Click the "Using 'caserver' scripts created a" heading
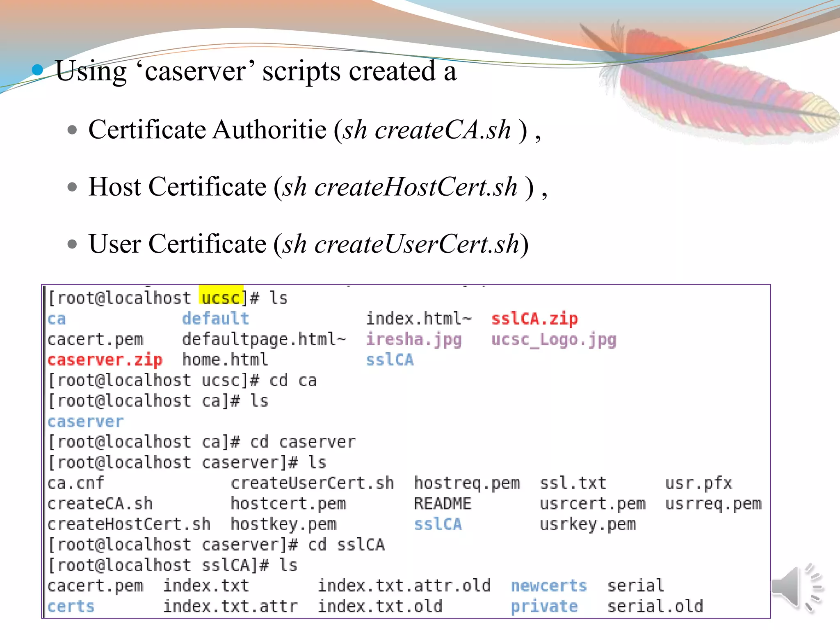This screenshot has width=840, height=630. tap(256, 71)
